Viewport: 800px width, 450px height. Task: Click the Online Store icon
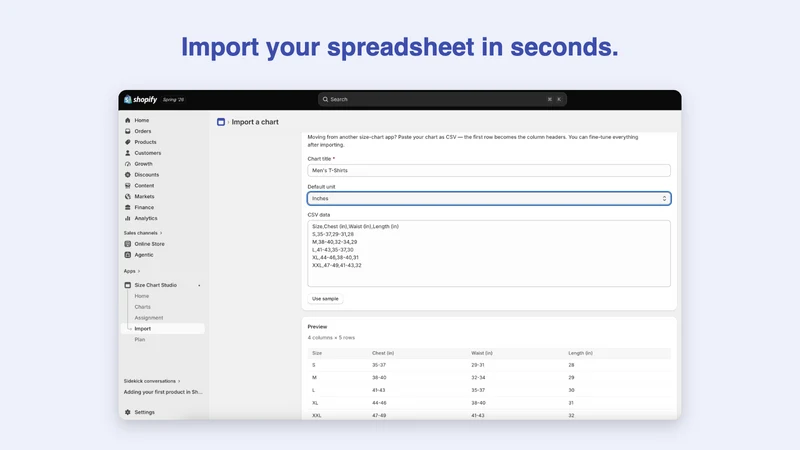tap(128, 244)
